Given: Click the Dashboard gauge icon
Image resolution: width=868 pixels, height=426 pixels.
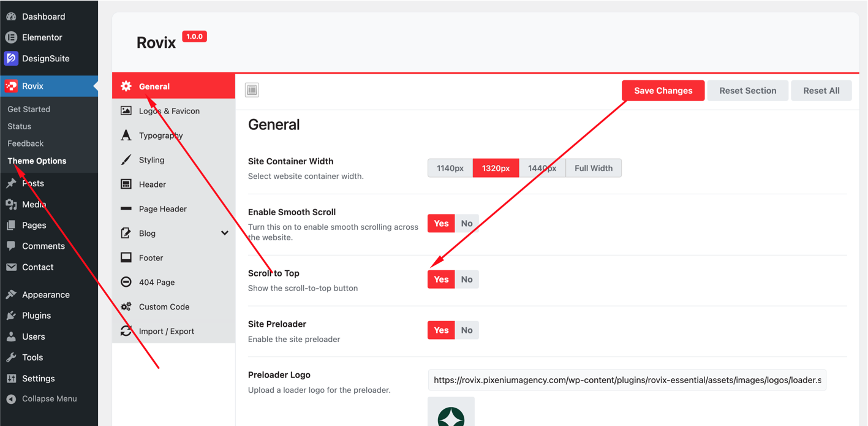Looking at the screenshot, I should (11, 17).
